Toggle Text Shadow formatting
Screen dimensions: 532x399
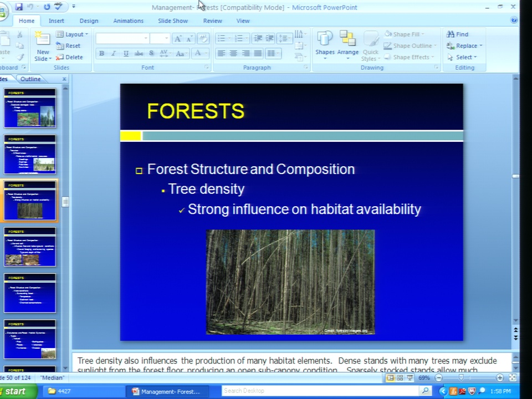pos(151,53)
